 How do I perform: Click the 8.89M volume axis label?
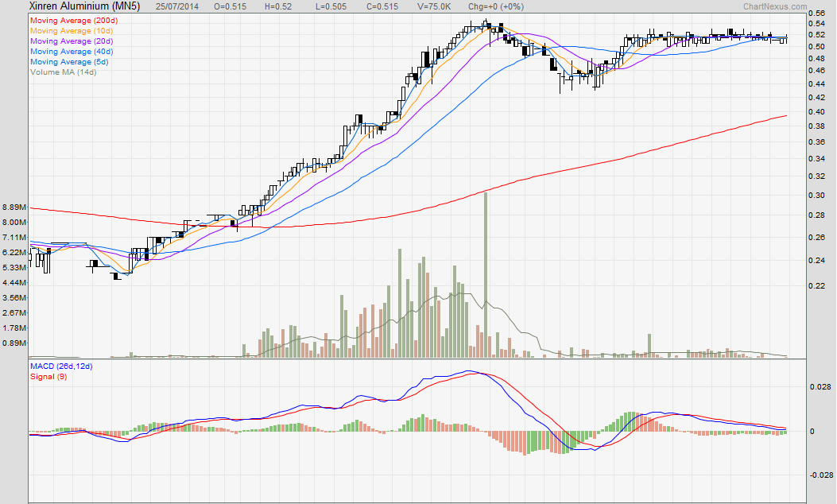[x=14, y=207]
